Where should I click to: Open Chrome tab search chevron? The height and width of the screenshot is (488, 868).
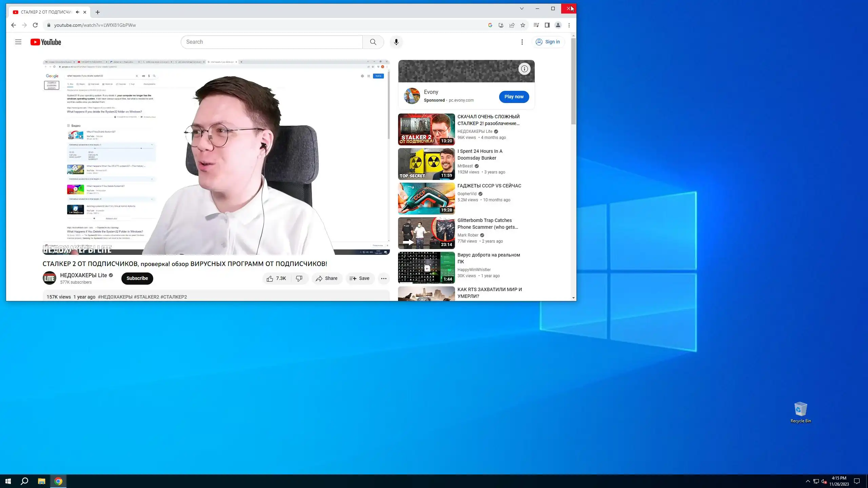coord(521,8)
